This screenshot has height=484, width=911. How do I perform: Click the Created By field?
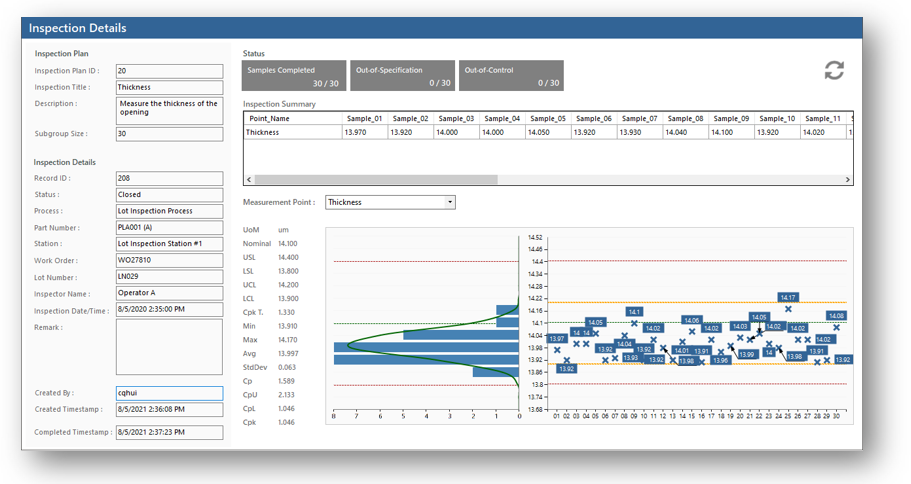point(168,394)
